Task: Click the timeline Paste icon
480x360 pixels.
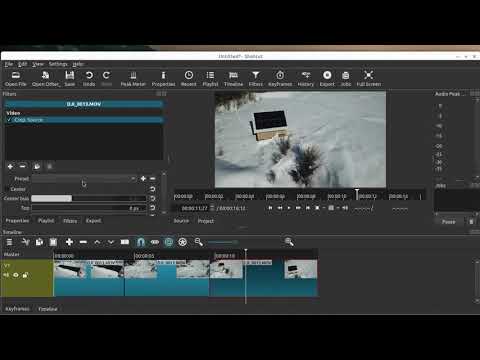Action: 53,242
